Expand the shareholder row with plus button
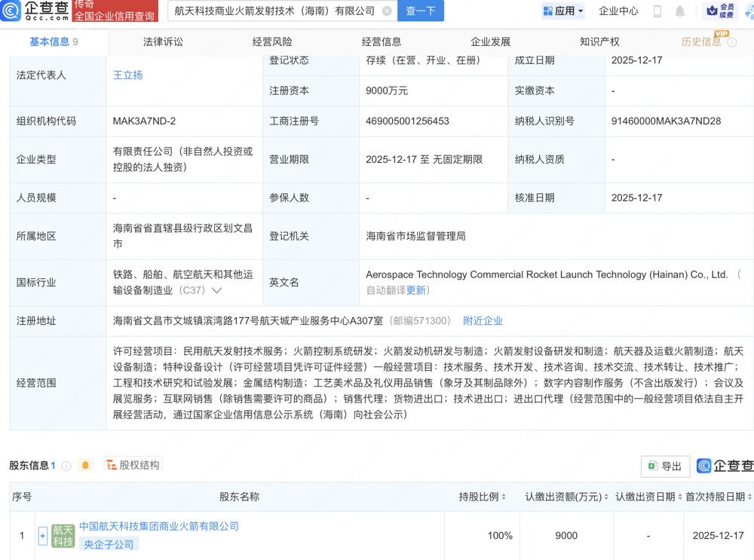This screenshot has height=560, width=754. coord(42,536)
